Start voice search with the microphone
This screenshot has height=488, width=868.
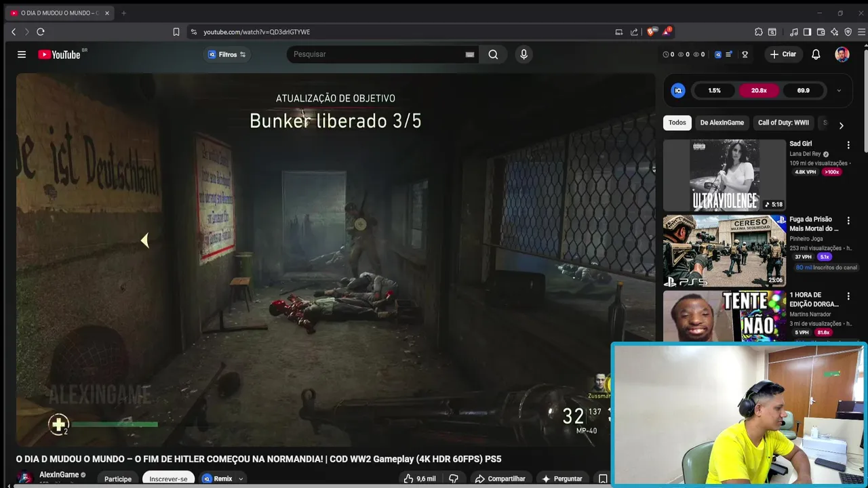(x=524, y=54)
